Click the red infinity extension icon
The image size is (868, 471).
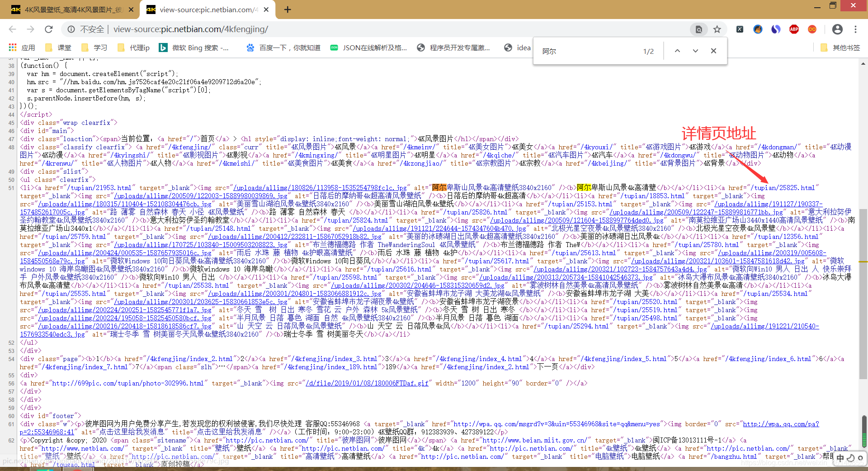812,29
